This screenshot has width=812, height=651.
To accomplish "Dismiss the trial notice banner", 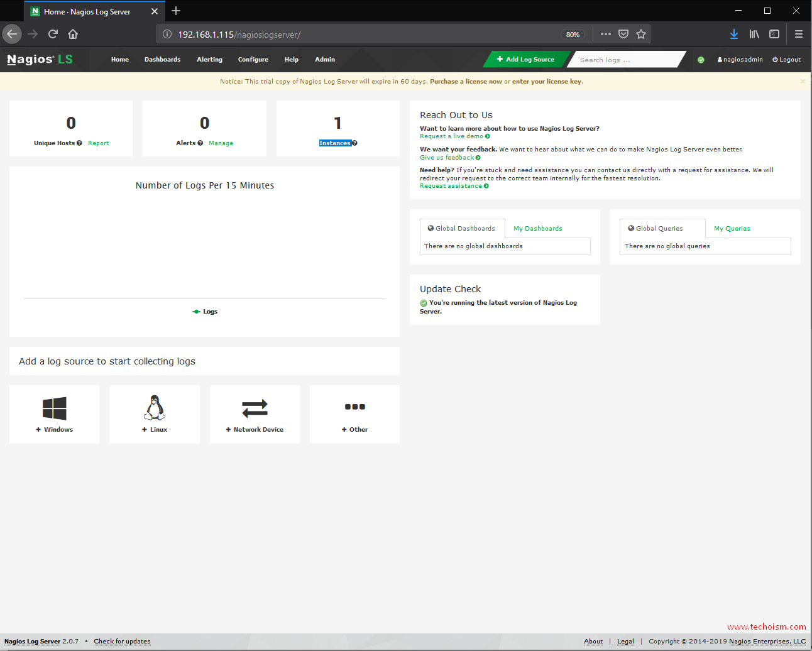I will click(802, 82).
